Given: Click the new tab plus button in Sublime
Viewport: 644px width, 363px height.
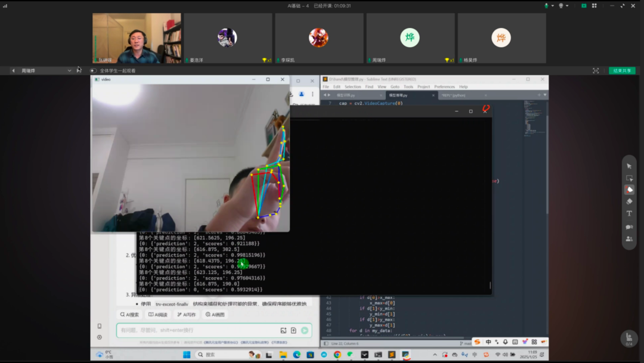Looking at the screenshot, I should (x=539, y=95).
